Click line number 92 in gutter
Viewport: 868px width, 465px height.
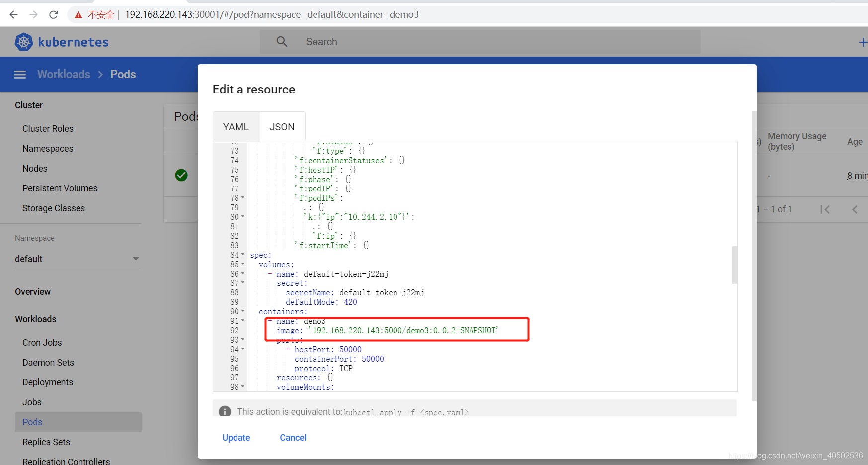235,331
